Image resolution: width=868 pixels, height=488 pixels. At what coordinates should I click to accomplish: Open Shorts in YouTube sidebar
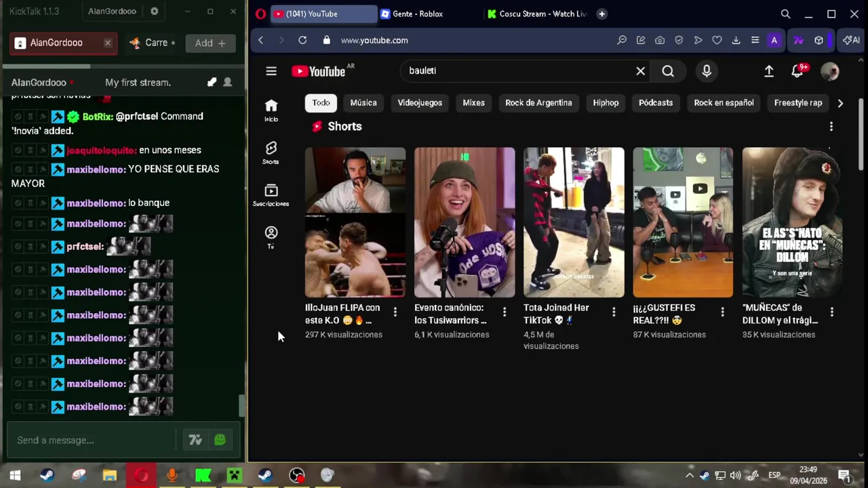coord(271,153)
